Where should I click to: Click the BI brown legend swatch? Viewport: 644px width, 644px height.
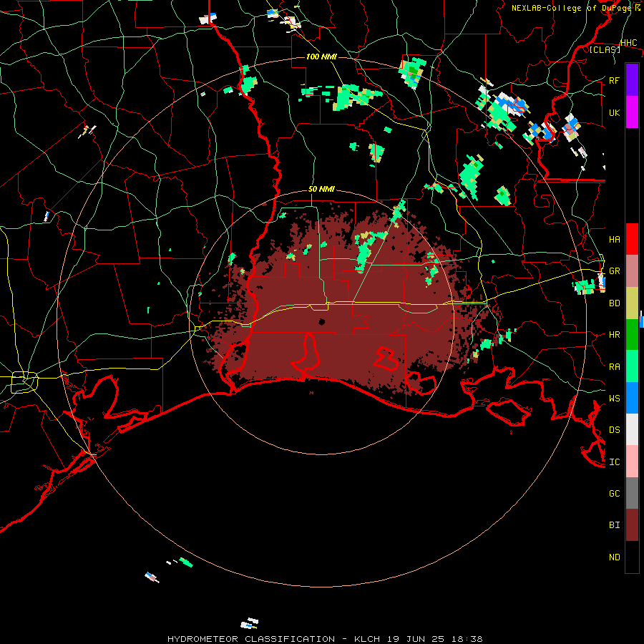coord(632,525)
